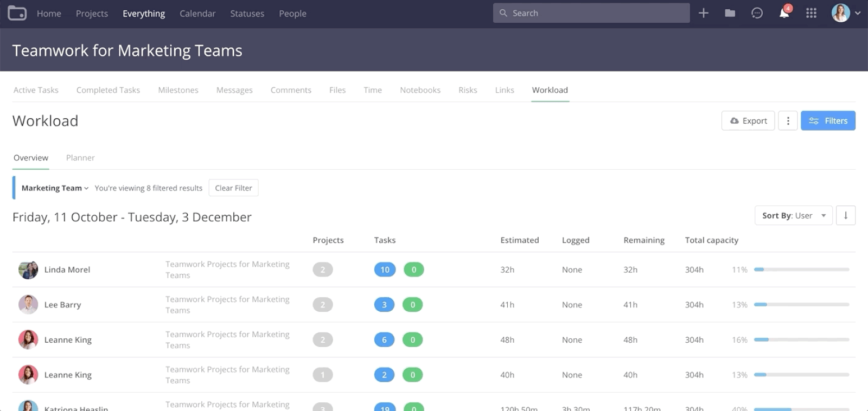The width and height of the screenshot is (868, 411).
Task: Open the folder icon in top bar
Action: pos(730,13)
